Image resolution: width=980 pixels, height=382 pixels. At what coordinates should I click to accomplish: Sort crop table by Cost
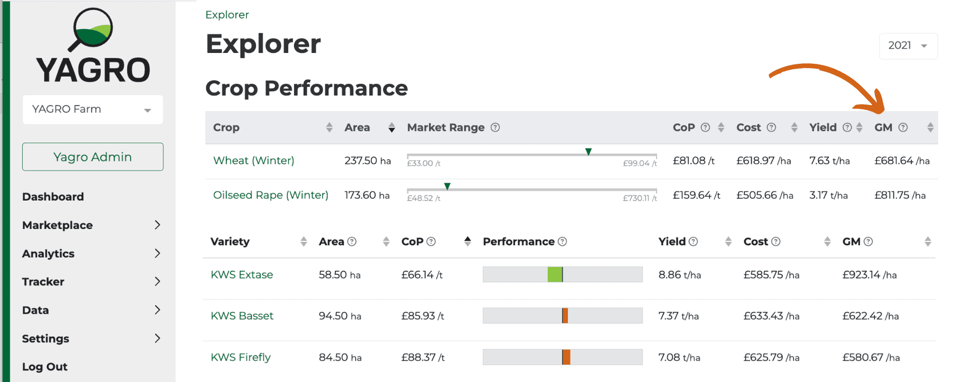tap(794, 128)
